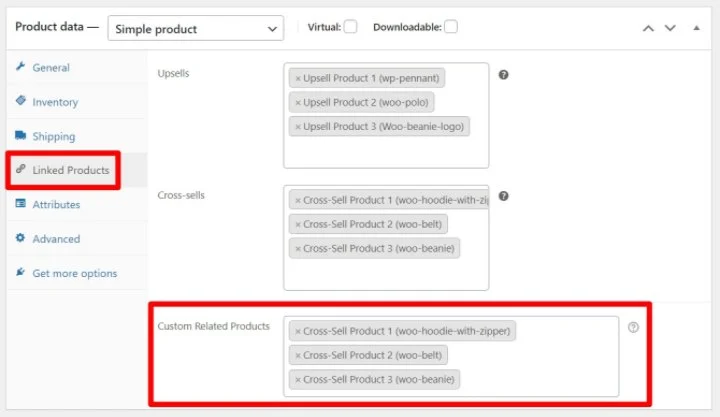The image size is (720, 417).
Task: Remove Cross-Sell Product 2 (woo-belt) from Cross-sells
Action: (298, 224)
